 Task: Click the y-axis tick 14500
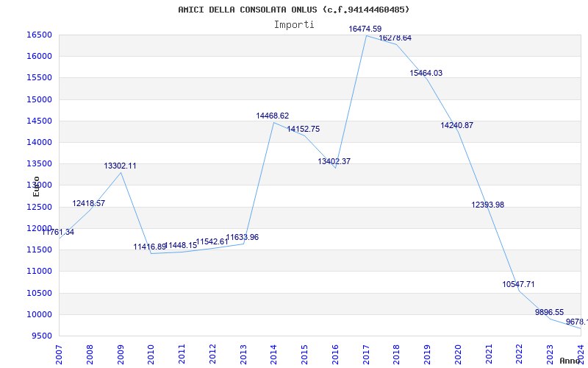pos(39,121)
